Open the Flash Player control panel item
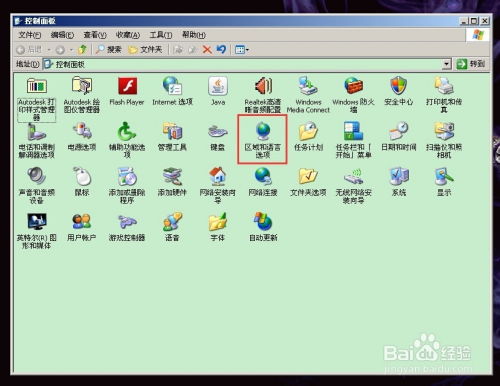The height and width of the screenshot is (386, 500). pos(127,86)
